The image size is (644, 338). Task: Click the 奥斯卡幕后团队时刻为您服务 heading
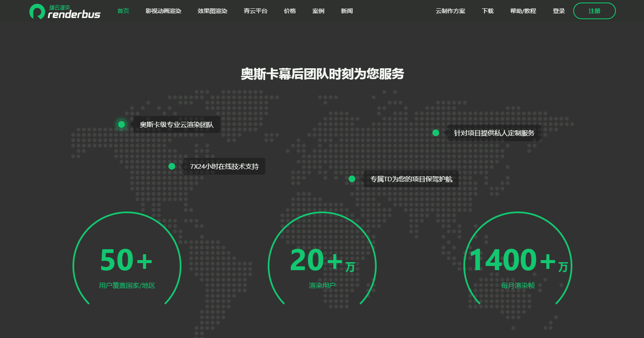tap(322, 74)
